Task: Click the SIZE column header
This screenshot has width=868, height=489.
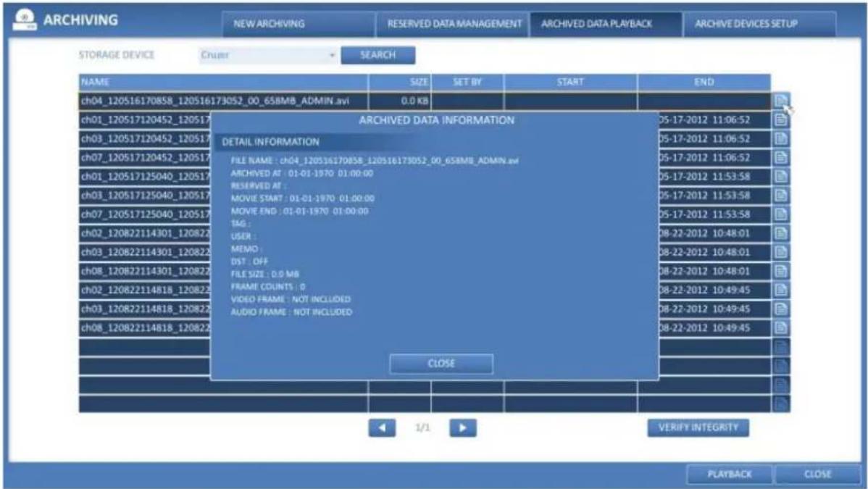Action: point(400,82)
